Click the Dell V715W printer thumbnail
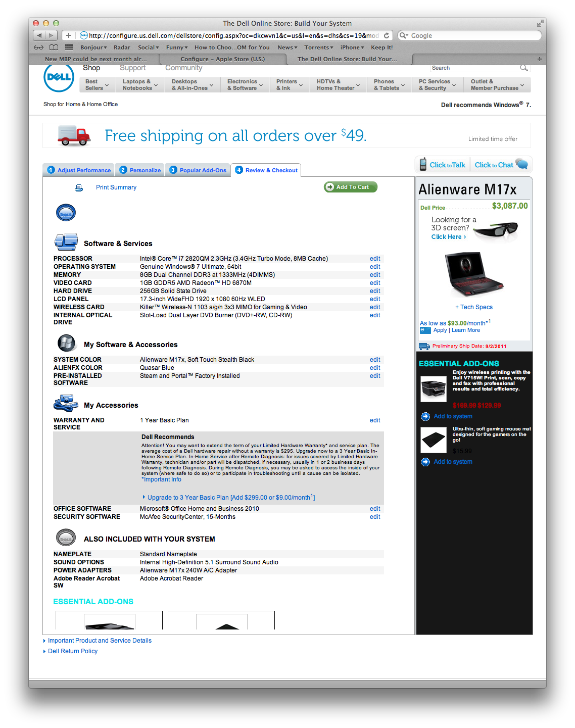The height and width of the screenshot is (728, 575). 434,389
